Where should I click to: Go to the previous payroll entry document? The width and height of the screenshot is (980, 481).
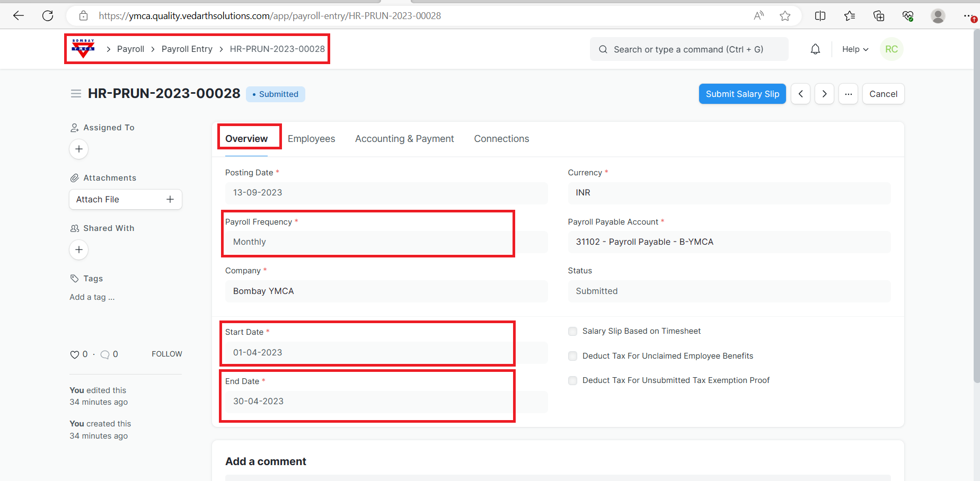tap(800, 94)
